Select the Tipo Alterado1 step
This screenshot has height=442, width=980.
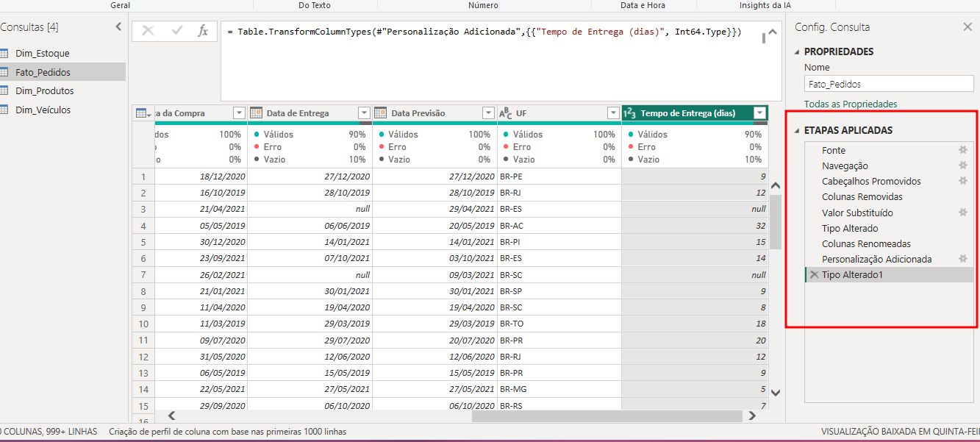pyautogui.click(x=889, y=275)
